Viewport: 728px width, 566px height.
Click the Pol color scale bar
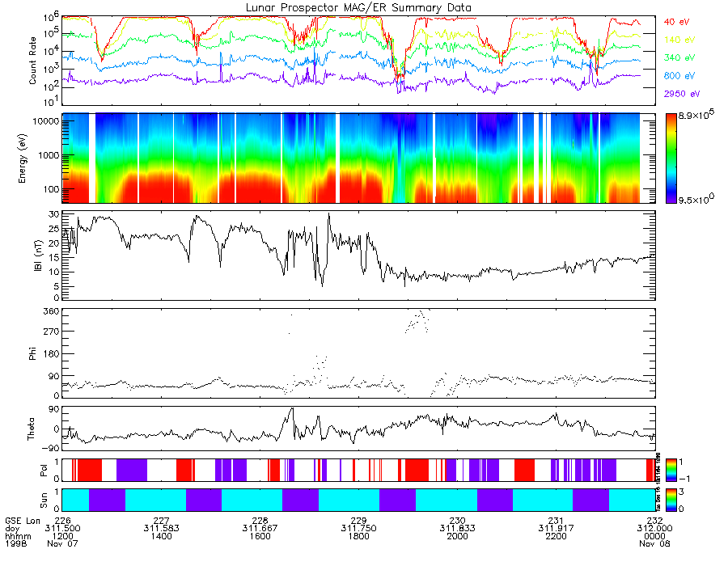(671, 471)
